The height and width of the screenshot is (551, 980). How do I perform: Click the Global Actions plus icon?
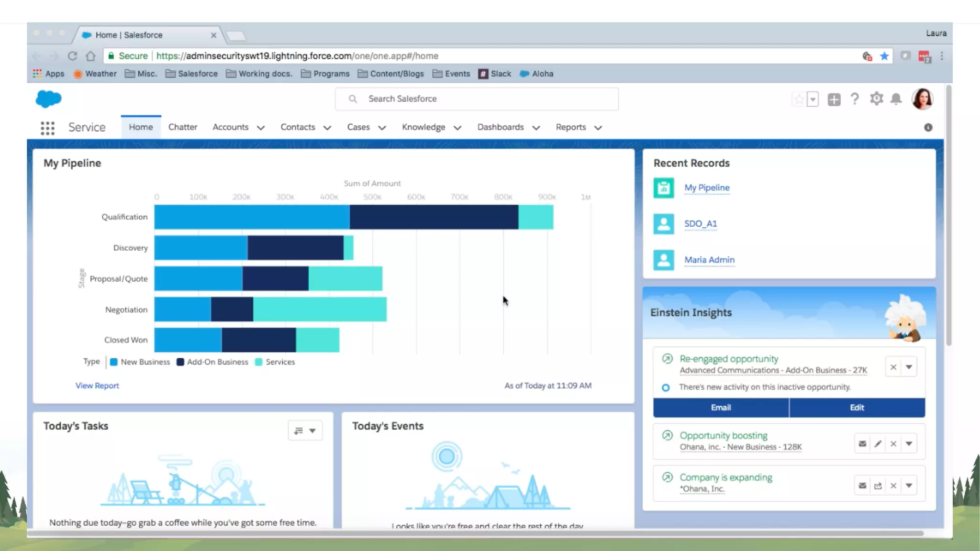[x=834, y=99]
